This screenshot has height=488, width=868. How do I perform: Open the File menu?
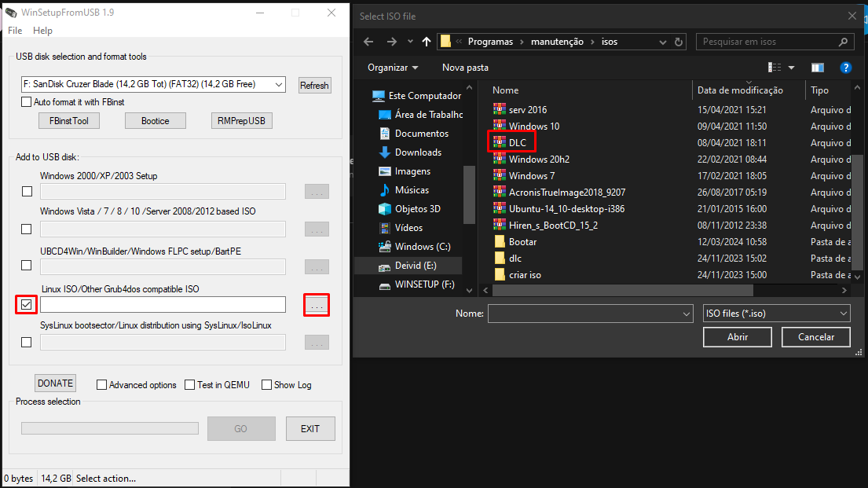tap(15, 31)
